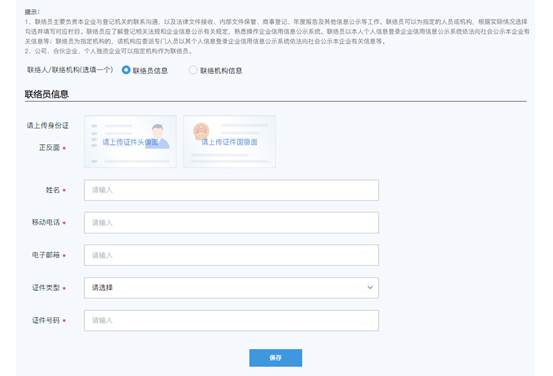Open the 证件类型 dropdown

click(231, 288)
